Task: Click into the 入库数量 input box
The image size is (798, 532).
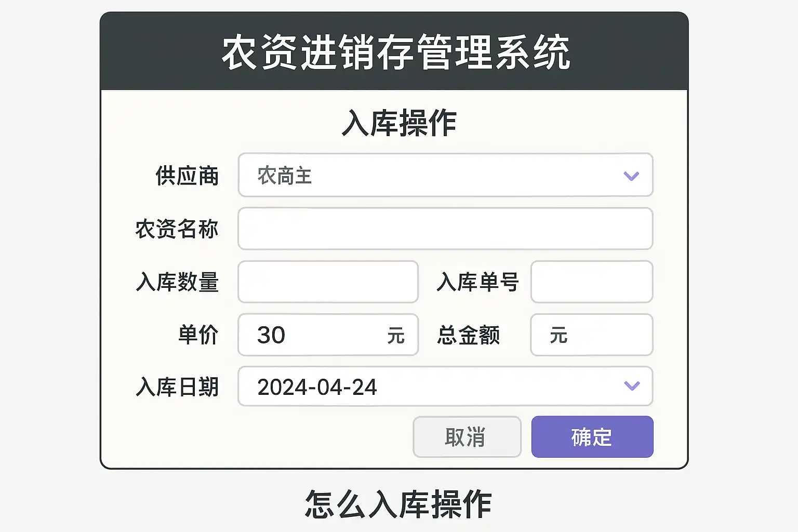Action: tap(328, 282)
